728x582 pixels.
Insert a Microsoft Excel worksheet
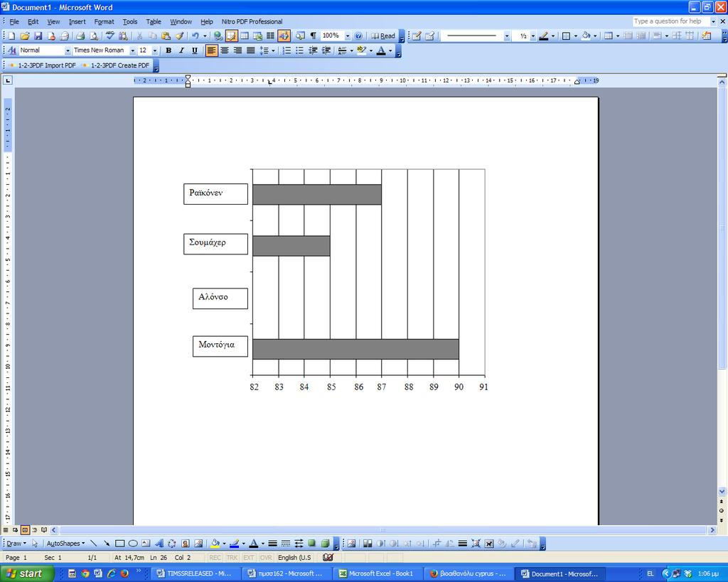tap(257, 36)
